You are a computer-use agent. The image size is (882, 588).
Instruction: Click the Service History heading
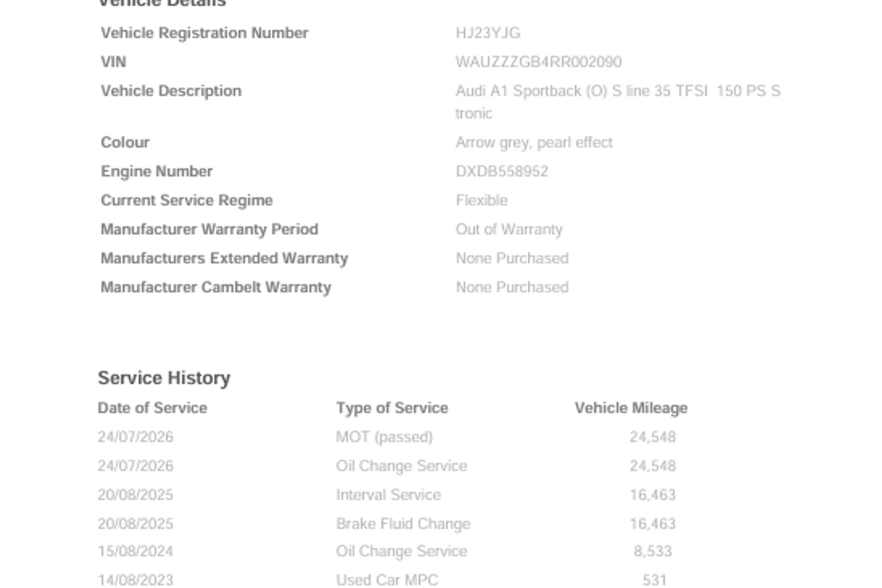tap(164, 378)
